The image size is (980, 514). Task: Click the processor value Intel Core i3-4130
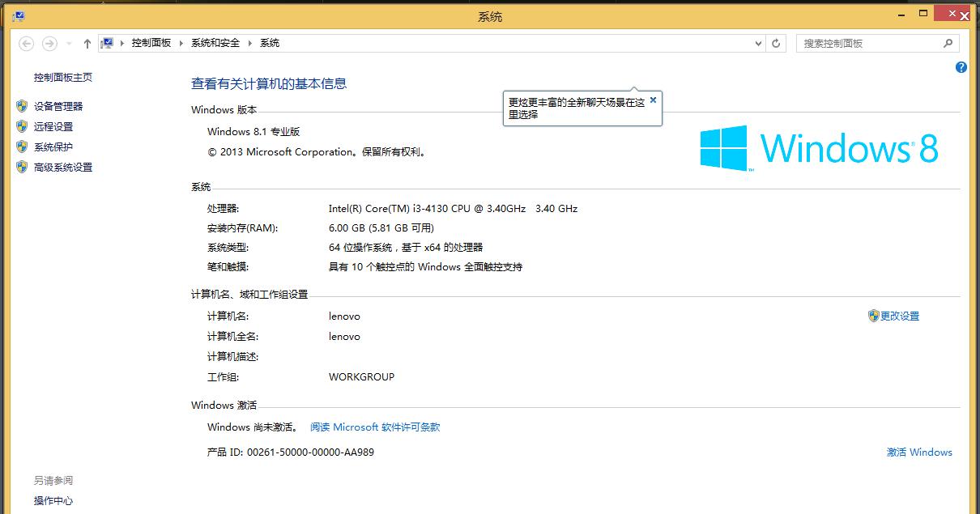click(453, 208)
